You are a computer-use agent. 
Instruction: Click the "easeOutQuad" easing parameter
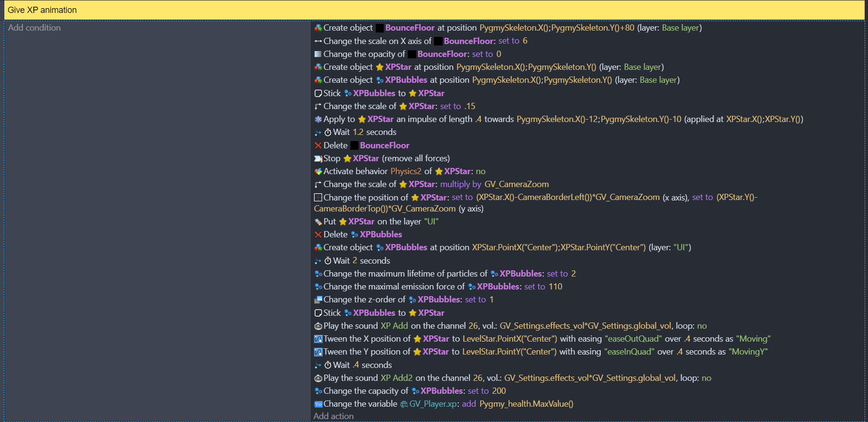[x=633, y=339]
